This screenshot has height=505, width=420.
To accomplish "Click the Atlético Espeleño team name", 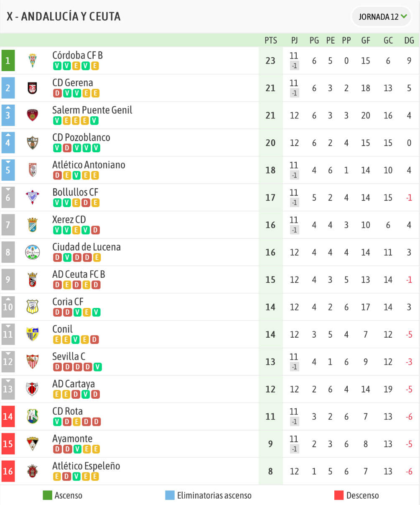I will [86, 466].
